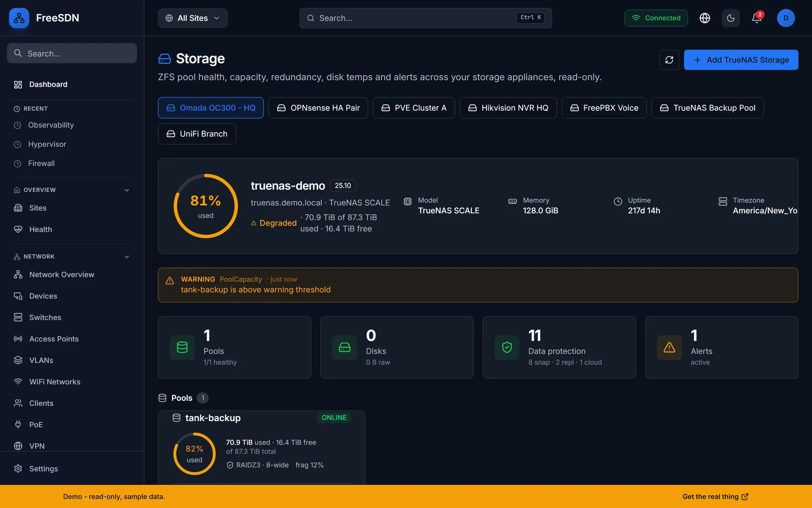Click the ONLINE status badge

(334, 418)
